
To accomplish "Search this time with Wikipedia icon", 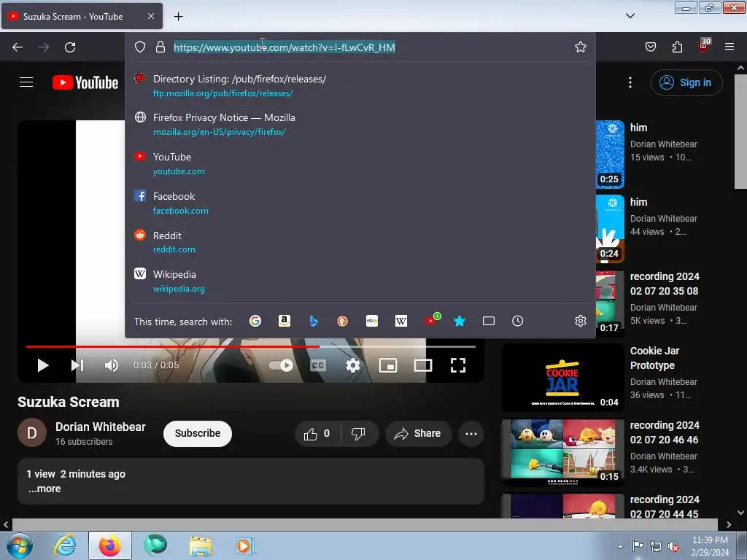I will click(401, 321).
